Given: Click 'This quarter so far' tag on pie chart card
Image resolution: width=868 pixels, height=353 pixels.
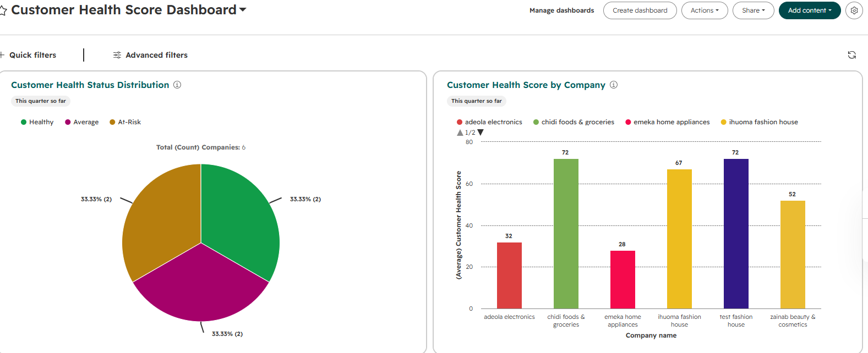Looking at the screenshot, I should click(41, 101).
